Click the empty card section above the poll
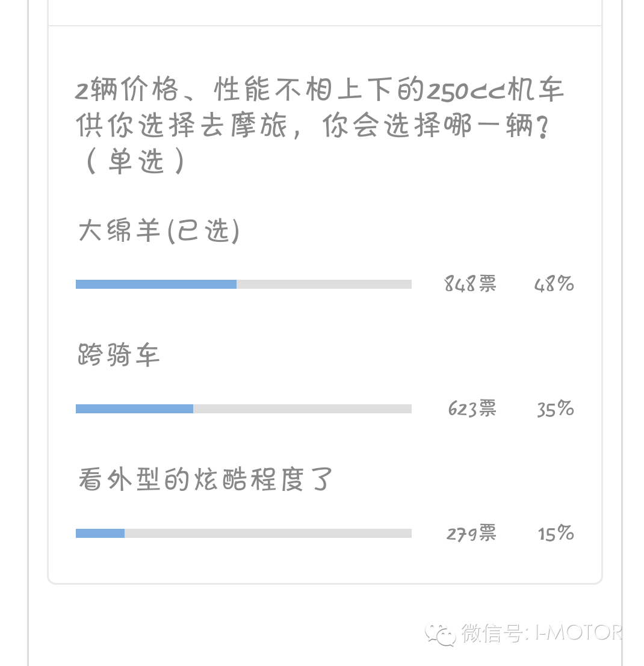This screenshot has width=644, height=666. click(325, 13)
